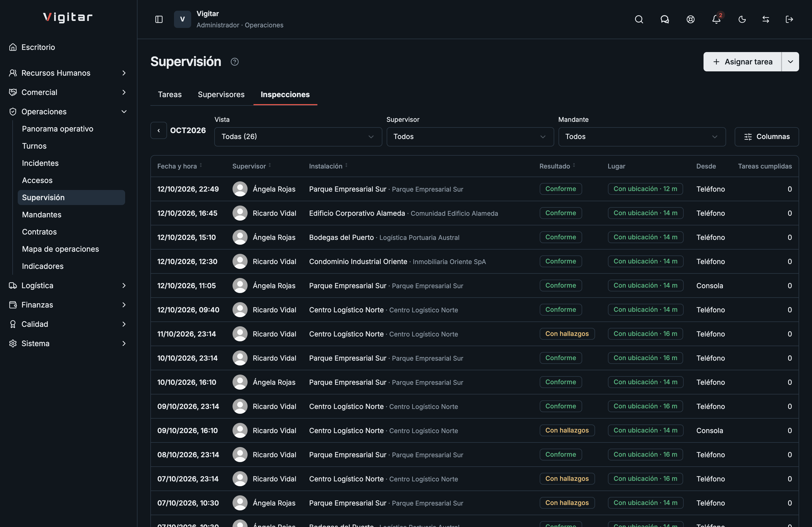Click Con ubicación · 12 m badge
The height and width of the screenshot is (527, 812).
pos(645,189)
